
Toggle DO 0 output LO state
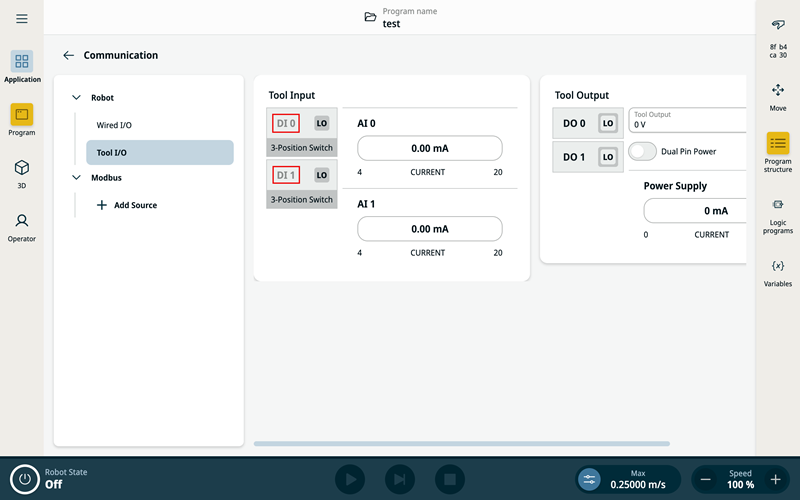click(607, 123)
